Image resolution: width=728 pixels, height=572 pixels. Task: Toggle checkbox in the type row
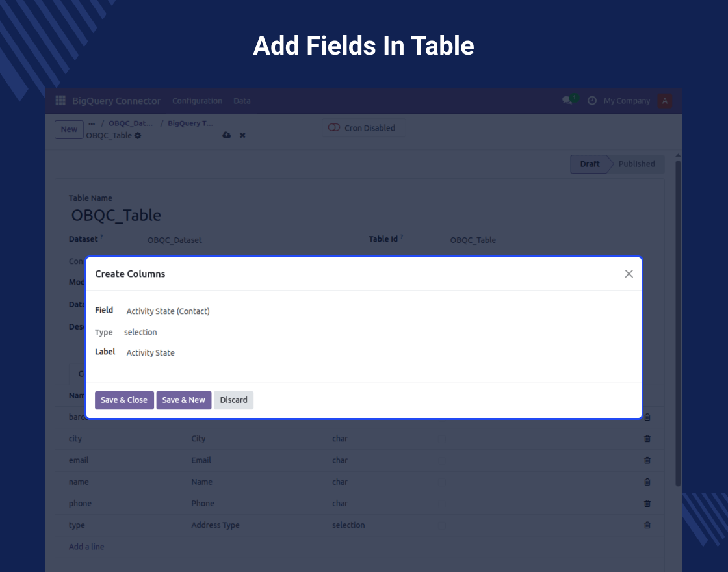coord(441,525)
